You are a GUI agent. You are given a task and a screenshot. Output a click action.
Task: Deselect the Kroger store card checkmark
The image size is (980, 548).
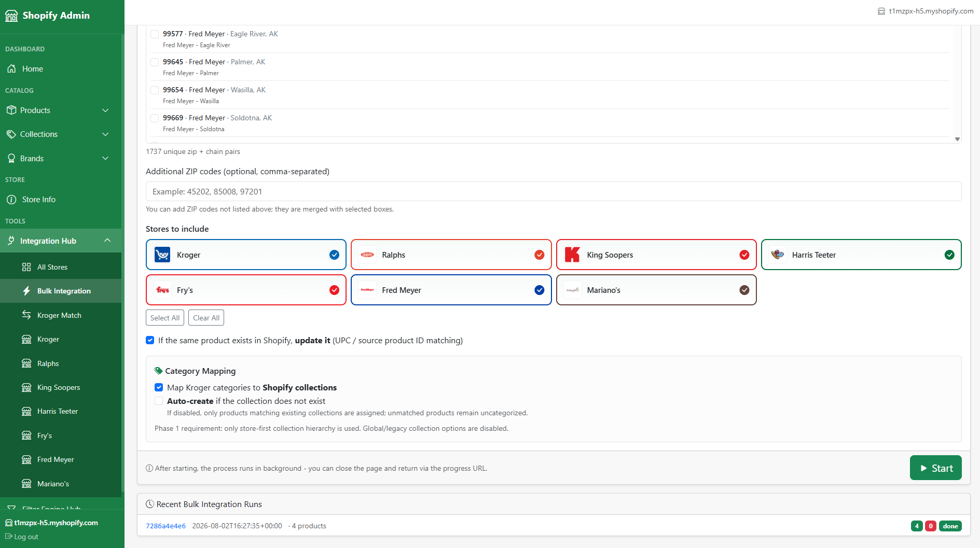click(x=335, y=255)
